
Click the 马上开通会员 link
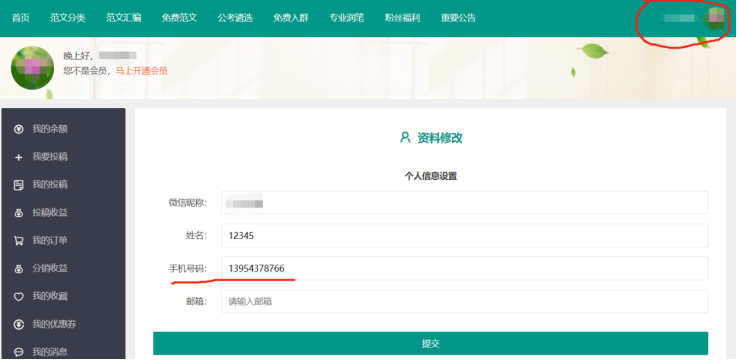[141, 71]
